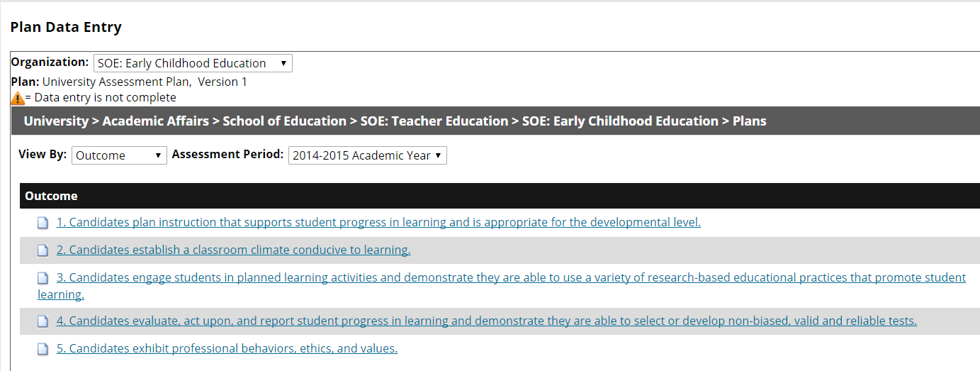The height and width of the screenshot is (371, 980).
Task: Open outcome 1 about planning instruction
Action: 378,222
